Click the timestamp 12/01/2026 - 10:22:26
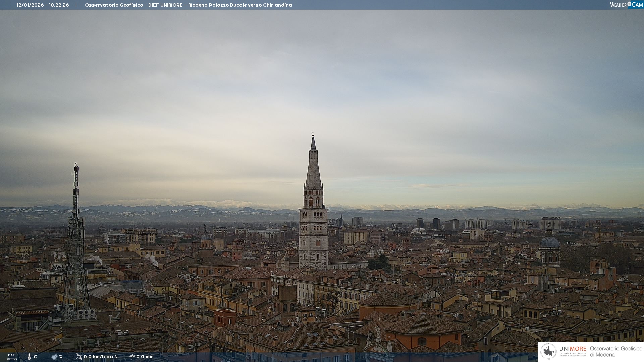This screenshot has width=644, height=362. coord(43,5)
